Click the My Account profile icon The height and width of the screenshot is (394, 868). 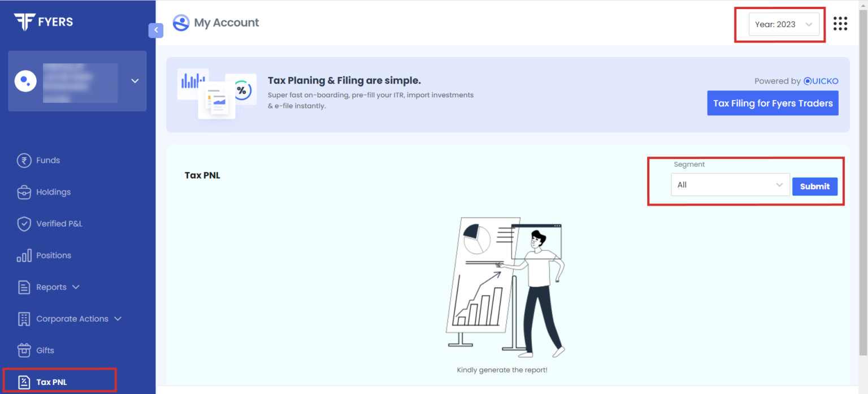coord(181,23)
